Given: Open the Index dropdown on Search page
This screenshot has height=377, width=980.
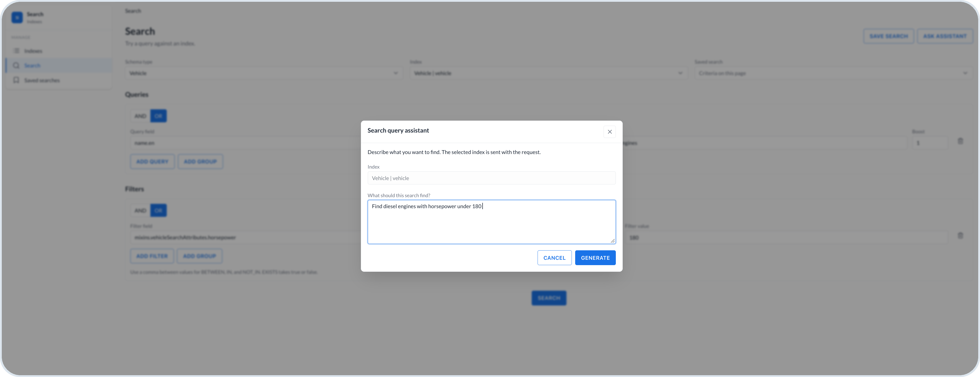Looking at the screenshot, I should pos(548,73).
